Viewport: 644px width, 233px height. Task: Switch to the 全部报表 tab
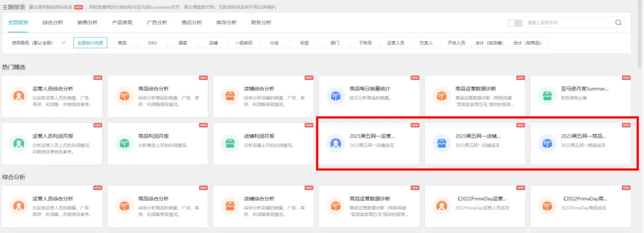(18, 23)
